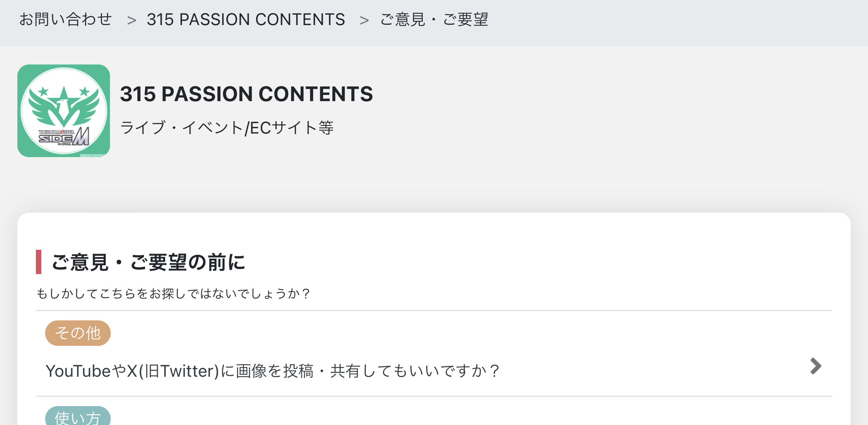Viewport: 868px width, 425px height.
Task: Click the ライブ・イベント/ECサイト等 subtitle
Action: pos(227,127)
